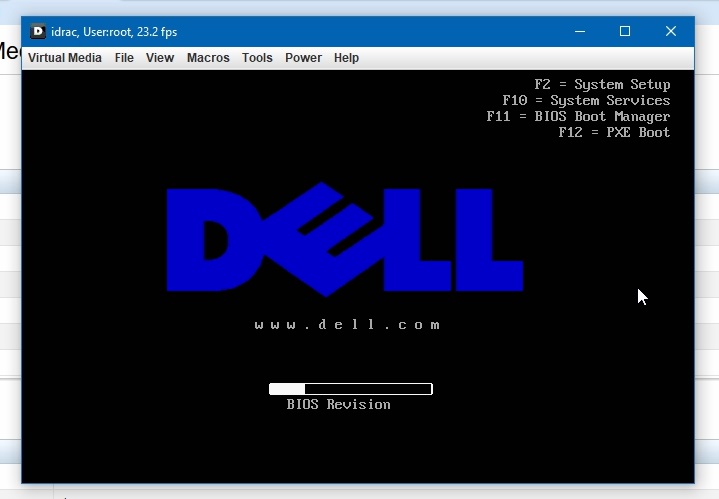Click the iDRAC window title bar icon
Viewport: 719px width, 499px height.
pos(38,31)
